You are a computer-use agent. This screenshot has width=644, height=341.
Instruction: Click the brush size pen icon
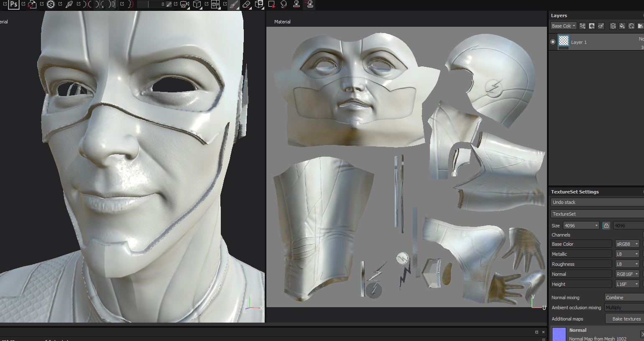(x=169, y=4)
